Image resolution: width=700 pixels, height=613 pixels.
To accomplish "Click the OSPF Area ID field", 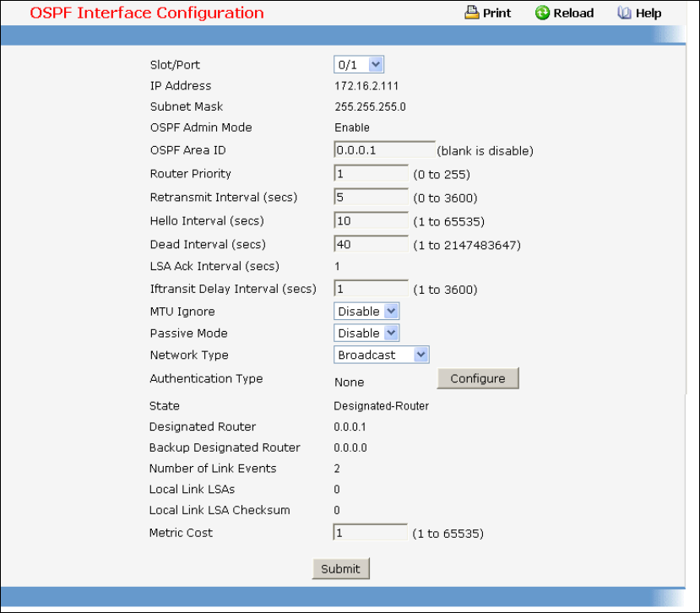I will pos(384,151).
